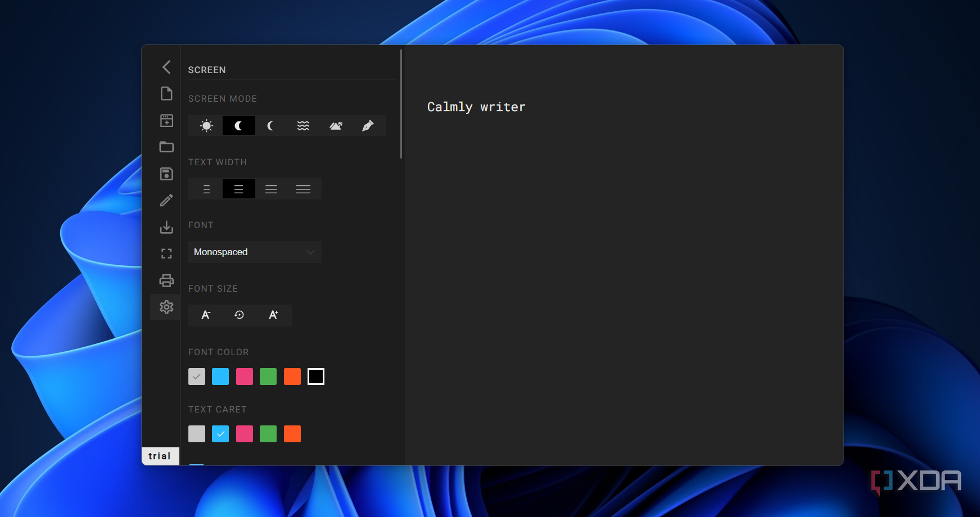This screenshot has width=980, height=517.
Task: Pick gray font color swatch
Action: pos(197,377)
